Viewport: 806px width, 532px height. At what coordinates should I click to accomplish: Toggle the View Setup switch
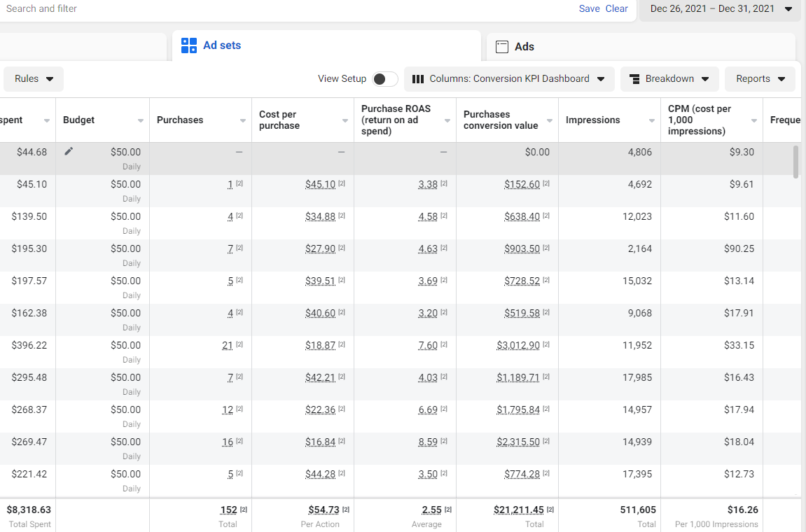coord(384,78)
